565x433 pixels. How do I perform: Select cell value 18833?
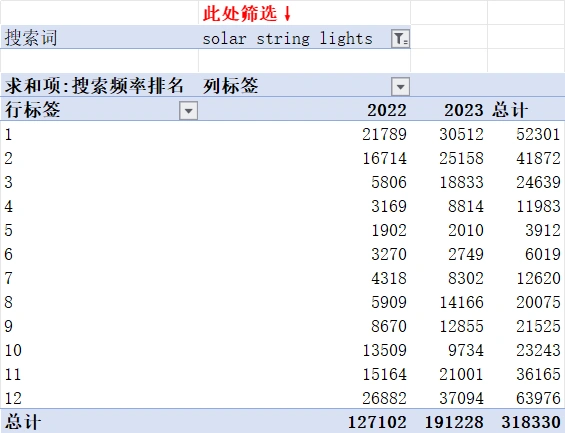pyautogui.click(x=461, y=182)
